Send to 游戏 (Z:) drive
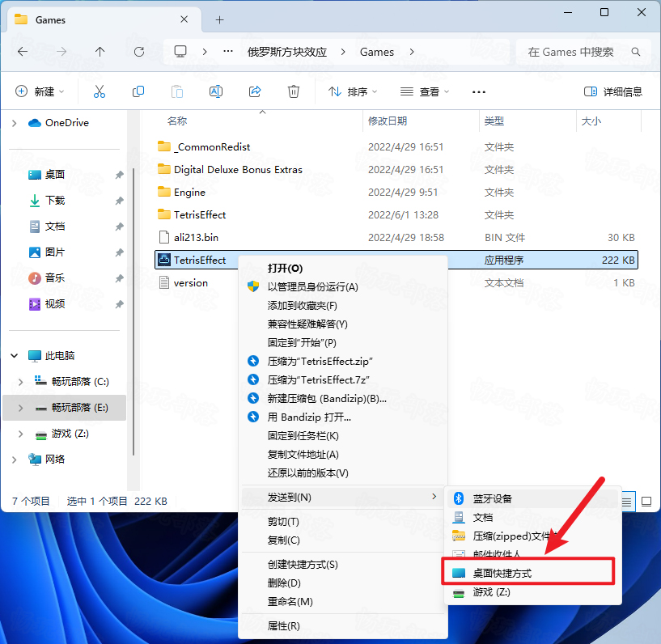This screenshot has width=661, height=644. click(533, 592)
